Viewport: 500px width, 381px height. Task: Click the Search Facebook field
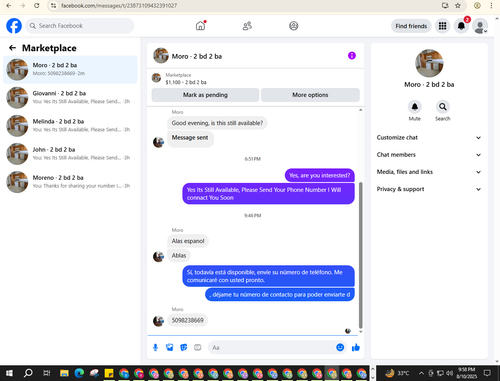tap(80, 26)
